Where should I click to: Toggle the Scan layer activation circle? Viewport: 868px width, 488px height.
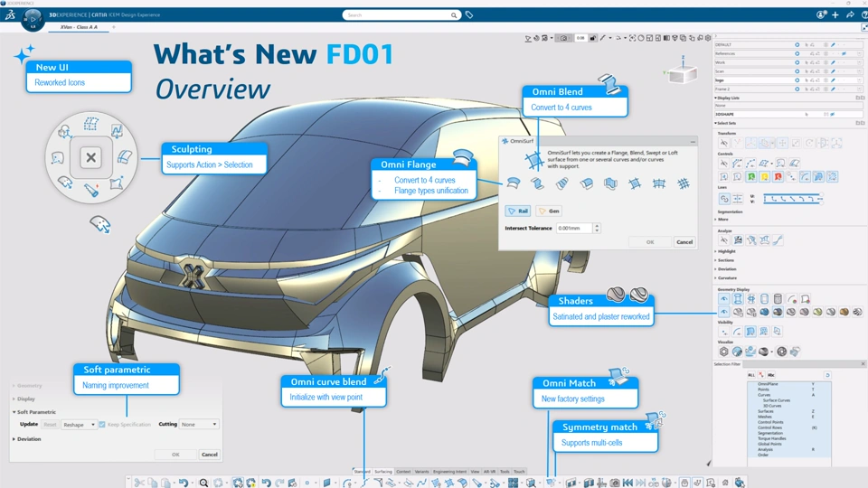[797, 71]
